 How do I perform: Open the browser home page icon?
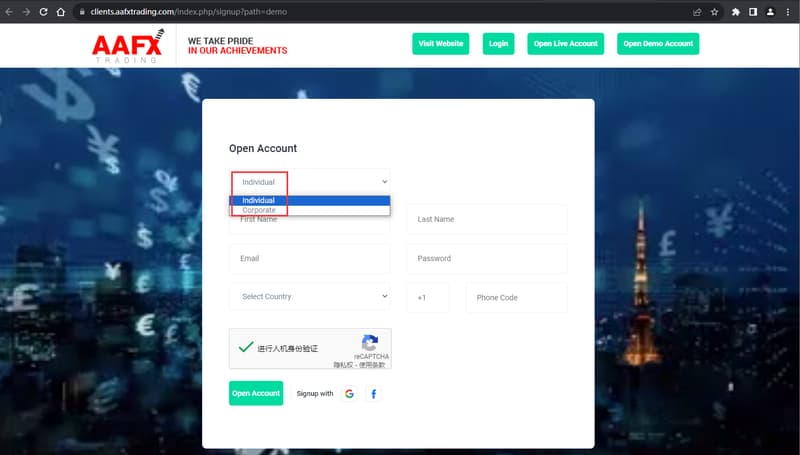61,12
